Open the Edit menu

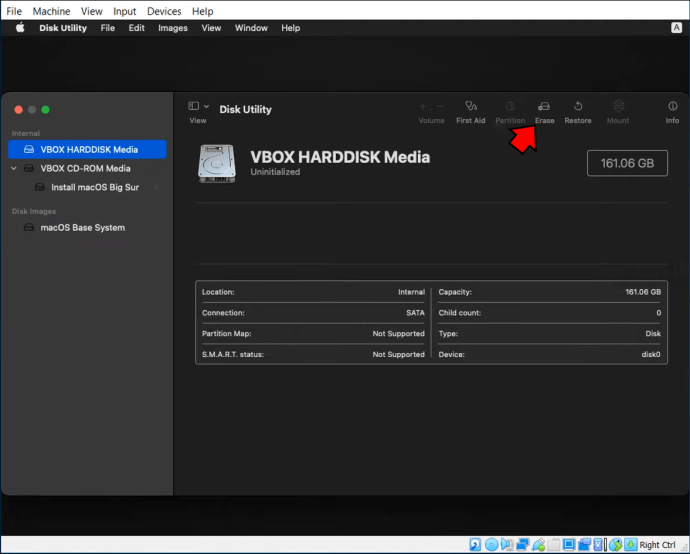pos(136,28)
